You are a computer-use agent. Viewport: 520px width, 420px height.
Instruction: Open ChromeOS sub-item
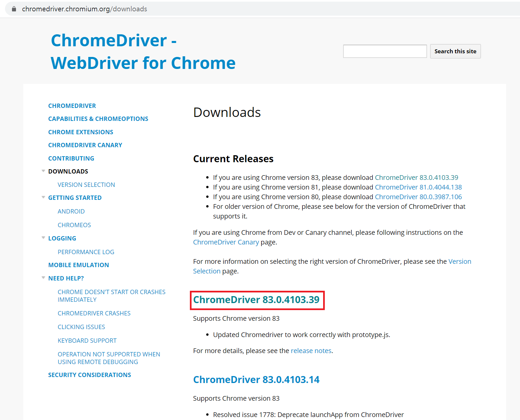[x=74, y=225]
